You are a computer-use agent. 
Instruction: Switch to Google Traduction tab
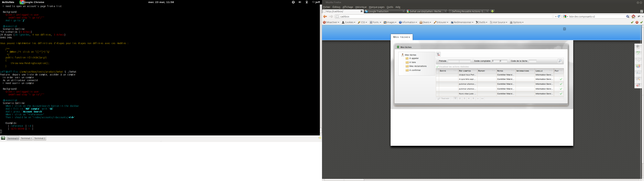tap(385, 12)
